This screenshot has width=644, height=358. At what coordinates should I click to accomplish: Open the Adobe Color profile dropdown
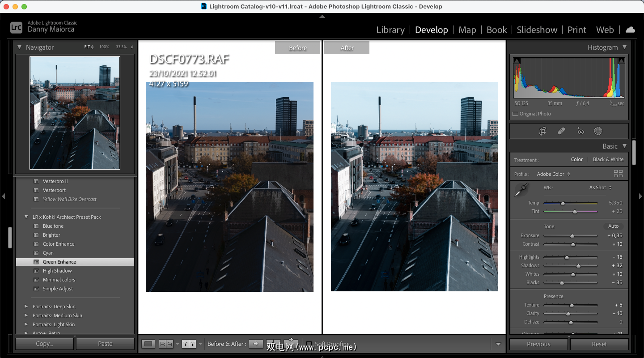pyautogui.click(x=554, y=174)
